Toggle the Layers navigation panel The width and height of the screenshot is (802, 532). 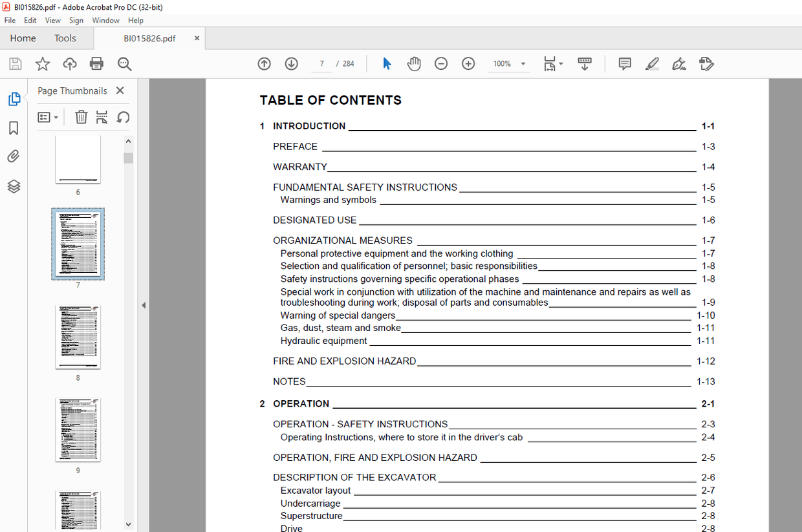14,186
